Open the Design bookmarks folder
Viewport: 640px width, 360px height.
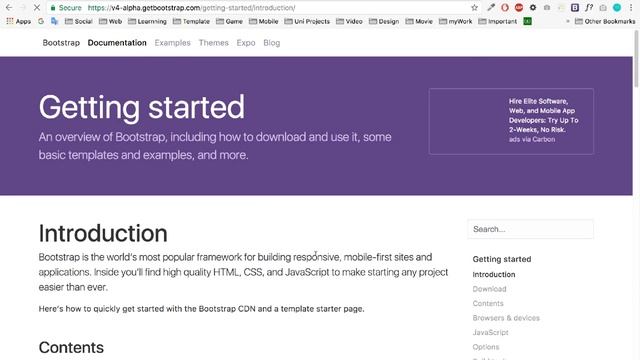click(x=384, y=21)
